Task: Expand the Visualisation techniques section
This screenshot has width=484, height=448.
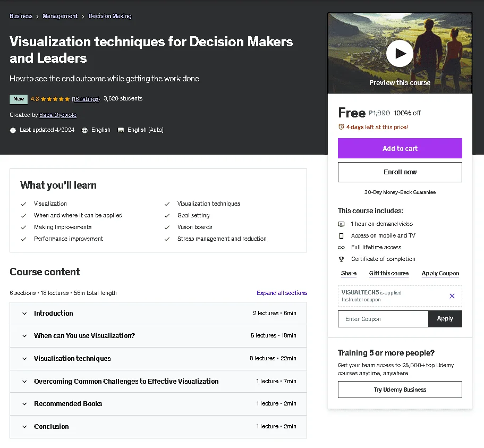Action: point(24,359)
